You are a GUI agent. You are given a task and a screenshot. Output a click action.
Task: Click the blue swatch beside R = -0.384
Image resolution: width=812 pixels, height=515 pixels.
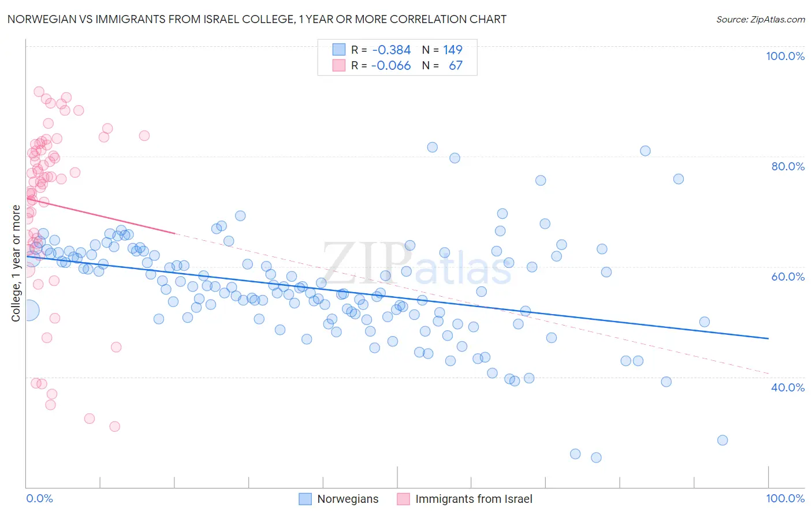pos(338,50)
